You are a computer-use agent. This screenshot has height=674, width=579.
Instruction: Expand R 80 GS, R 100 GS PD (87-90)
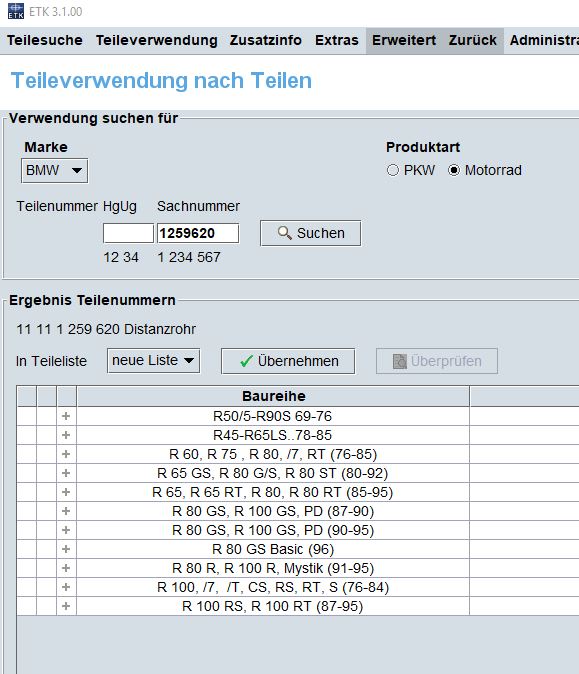point(66,511)
